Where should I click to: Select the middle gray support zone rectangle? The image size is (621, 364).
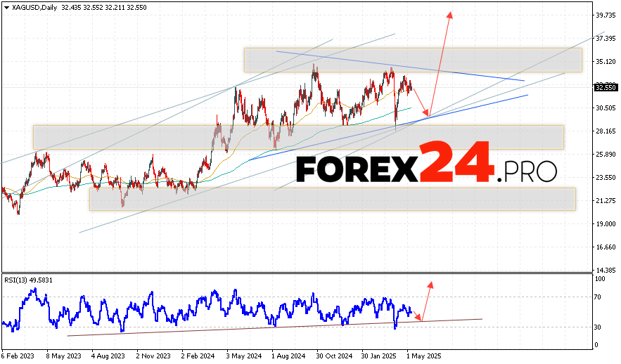pyautogui.click(x=298, y=137)
